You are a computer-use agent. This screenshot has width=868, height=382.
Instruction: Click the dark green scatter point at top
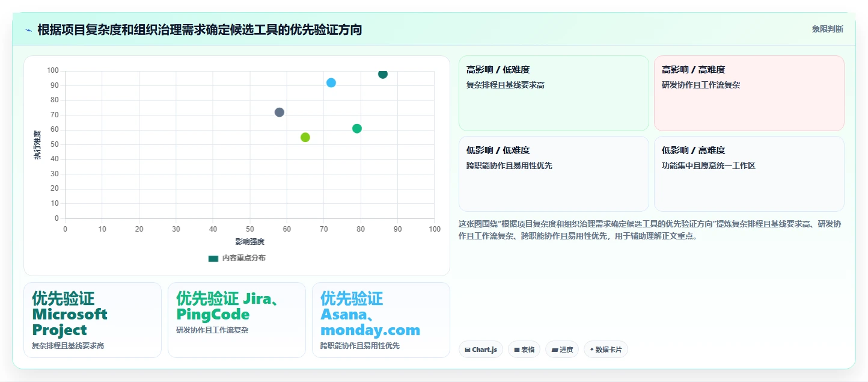pyautogui.click(x=383, y=73)
